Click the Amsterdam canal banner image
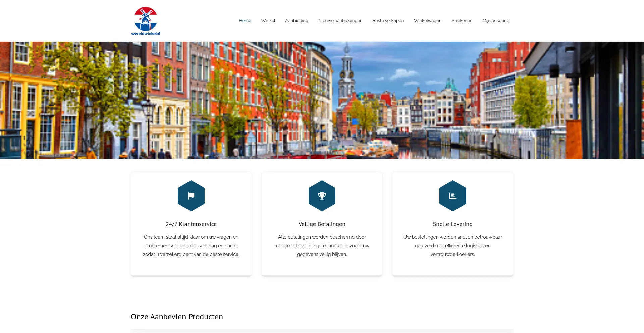This screenshot has height=333, width=644. tap(322, 100)
